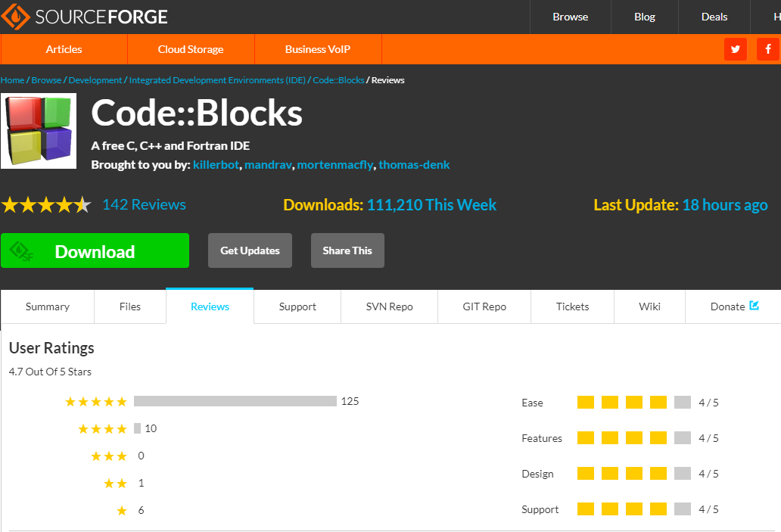Click the Design rating squares
This screenshot has height=532, width=781.
tap(634, 474)
